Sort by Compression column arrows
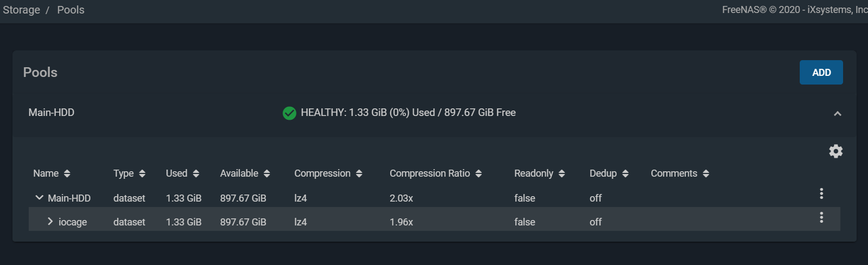868x265 pixels. click(x=359, y=173)
